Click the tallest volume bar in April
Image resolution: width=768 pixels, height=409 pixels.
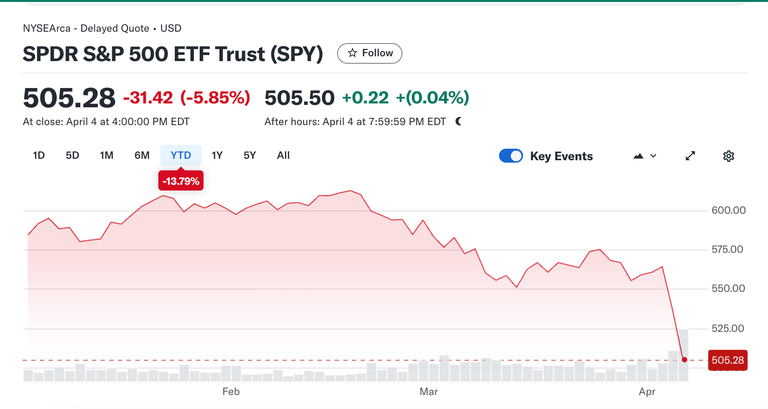[684, 355]
